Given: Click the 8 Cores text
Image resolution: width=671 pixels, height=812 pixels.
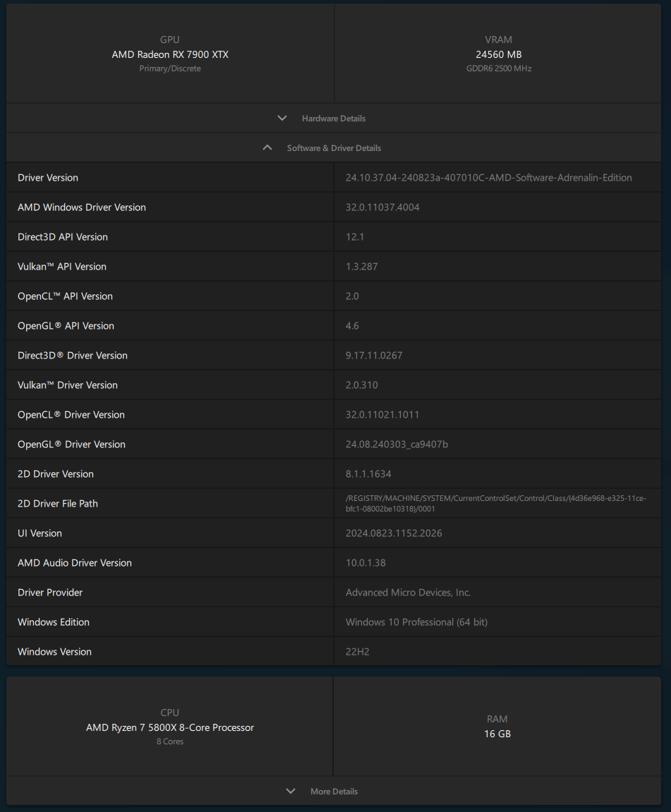Looking at the screenshot, I should [170, 741].
